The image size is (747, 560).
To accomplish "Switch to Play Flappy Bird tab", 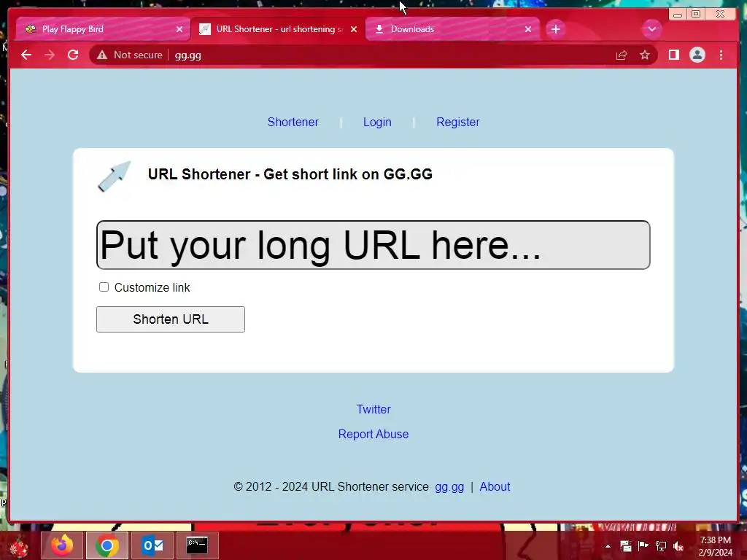I will coord(102,29).
